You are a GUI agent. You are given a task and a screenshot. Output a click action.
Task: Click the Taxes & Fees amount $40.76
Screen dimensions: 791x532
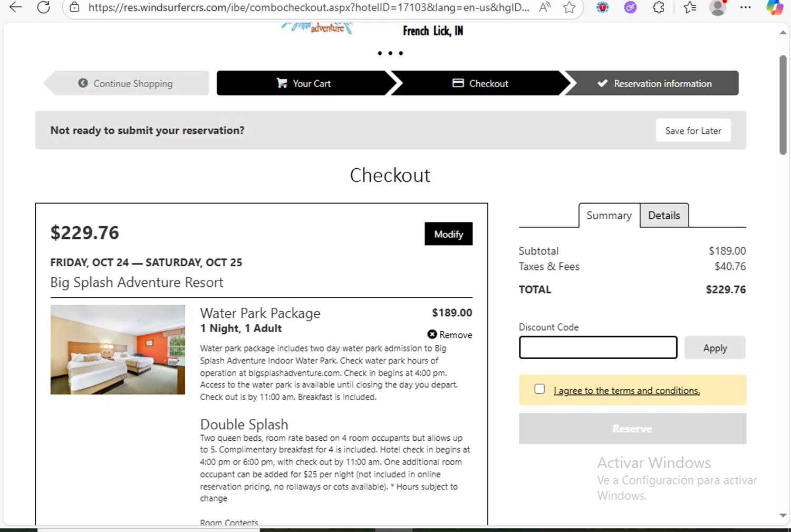[x=730, y=266]
